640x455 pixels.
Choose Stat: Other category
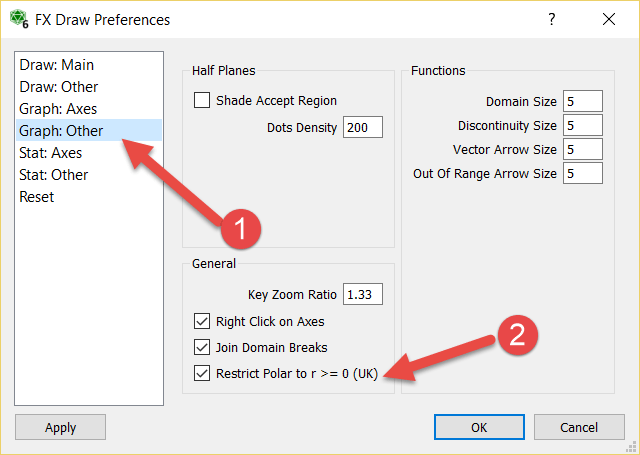click(x=53, y=175)
